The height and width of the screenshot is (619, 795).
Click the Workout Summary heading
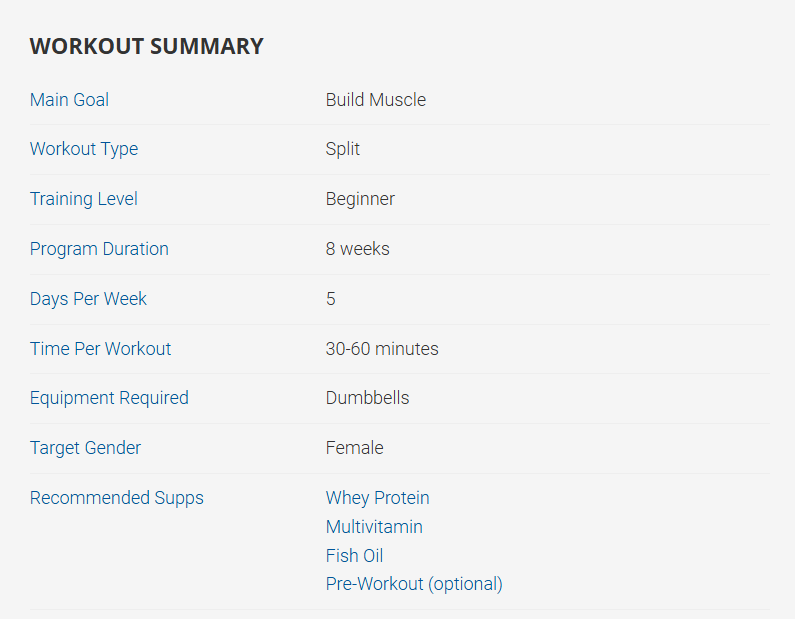pyautogui.click(x=146, y=46)
